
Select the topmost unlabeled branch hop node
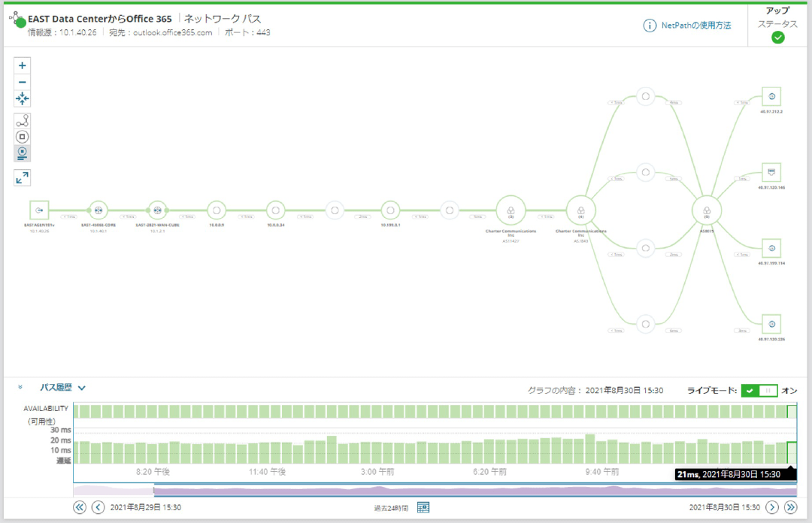tap(645, 96)
